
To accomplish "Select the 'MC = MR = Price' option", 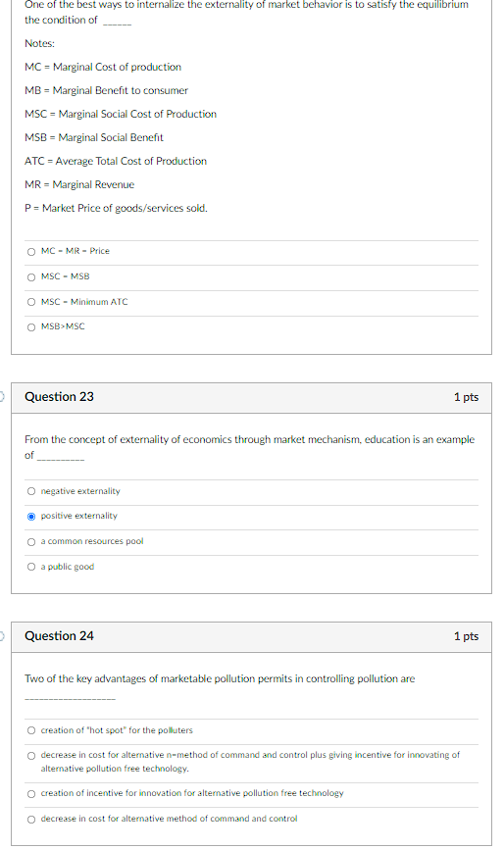I will click(31, 252).
